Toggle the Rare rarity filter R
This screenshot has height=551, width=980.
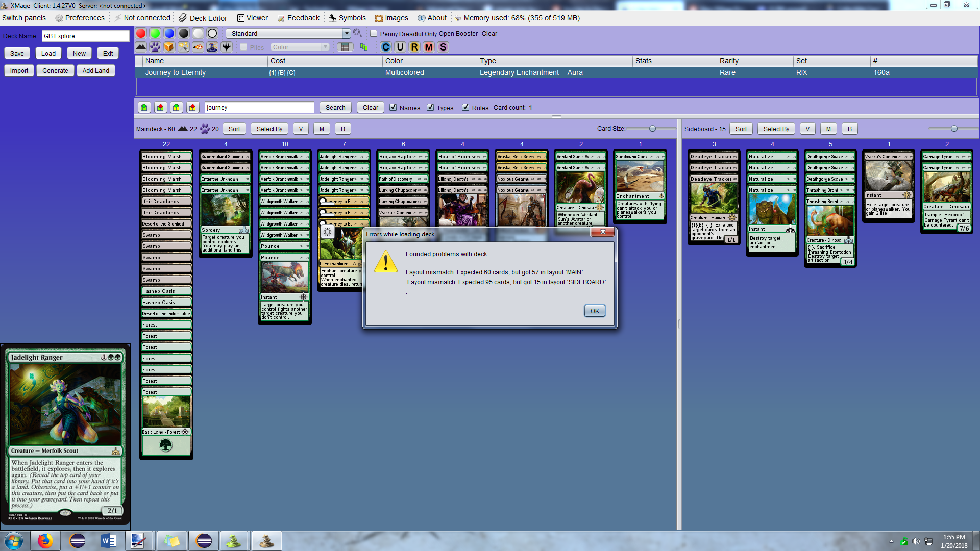pyautogui.click(x=414, y=47)
